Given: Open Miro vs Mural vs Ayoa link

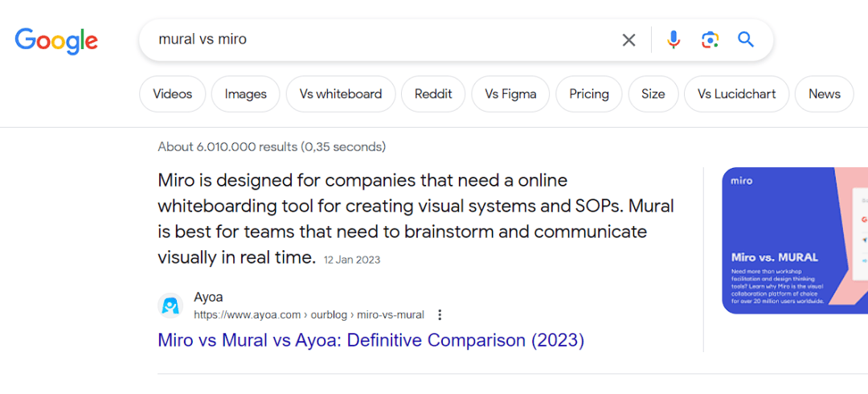Looking at the screenshot, I should click(x=371, y=339).
